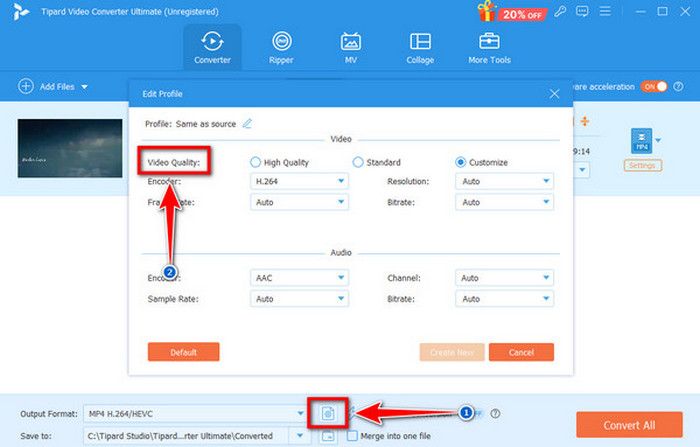Click the orange Settings button under MP4
Screen dimensions: 700x447
642,165
